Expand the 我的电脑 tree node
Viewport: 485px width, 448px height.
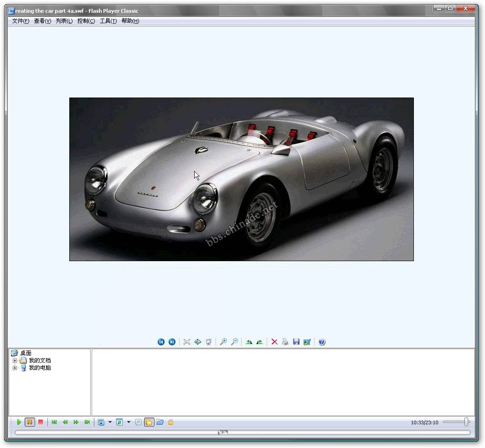[x=15, y=368]
